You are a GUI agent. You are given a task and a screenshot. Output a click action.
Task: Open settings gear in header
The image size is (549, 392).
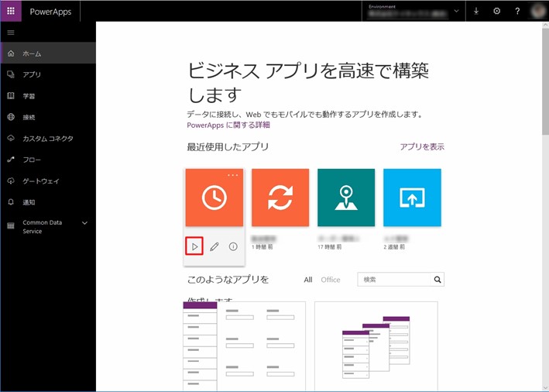[x=496, y=11]
